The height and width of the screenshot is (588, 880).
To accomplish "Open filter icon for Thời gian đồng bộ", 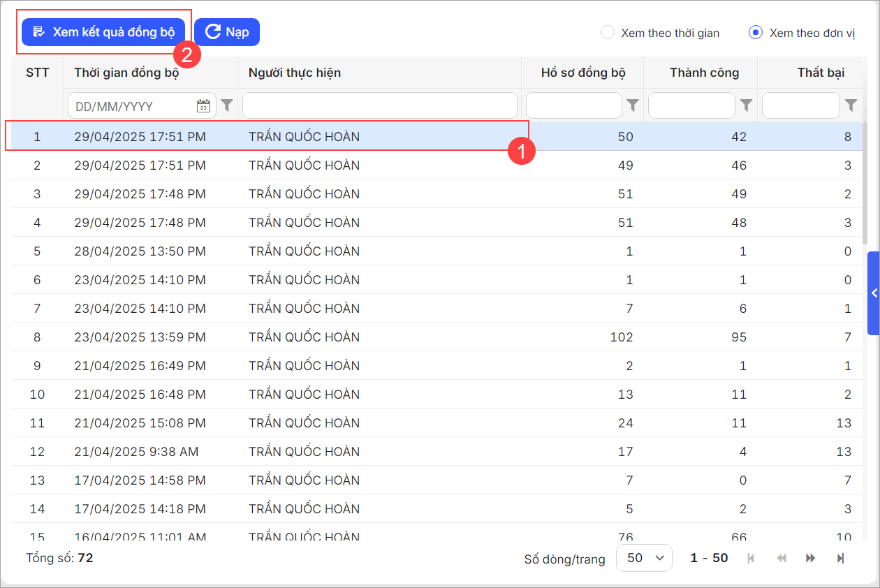I will (227, 105).
